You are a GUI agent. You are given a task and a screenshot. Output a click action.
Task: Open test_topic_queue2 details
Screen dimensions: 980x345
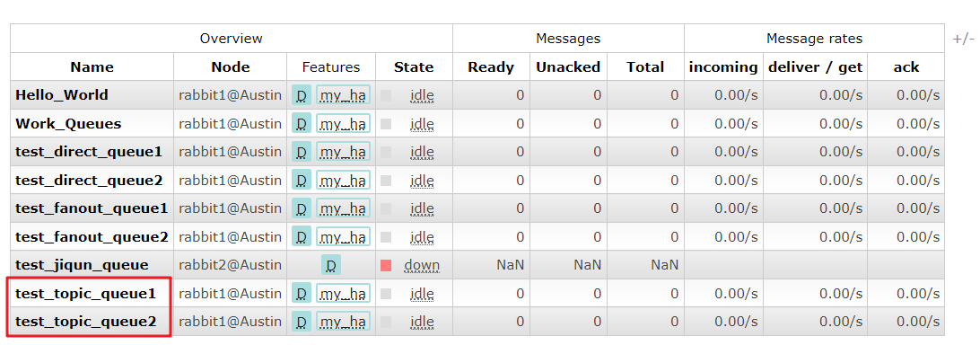tap(85, 322)
